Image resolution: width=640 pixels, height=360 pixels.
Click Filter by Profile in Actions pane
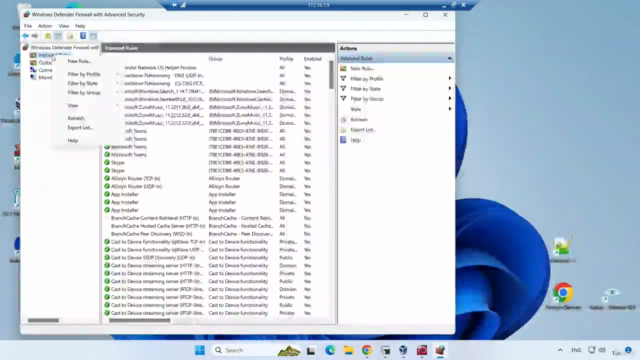pyautogui.click(x=367, y=79)
